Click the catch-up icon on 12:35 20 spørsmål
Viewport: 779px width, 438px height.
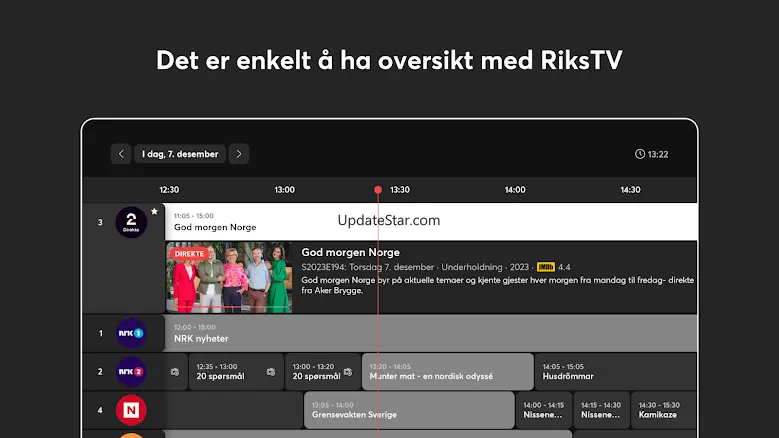pyautogui.click(x=271, y=372)
